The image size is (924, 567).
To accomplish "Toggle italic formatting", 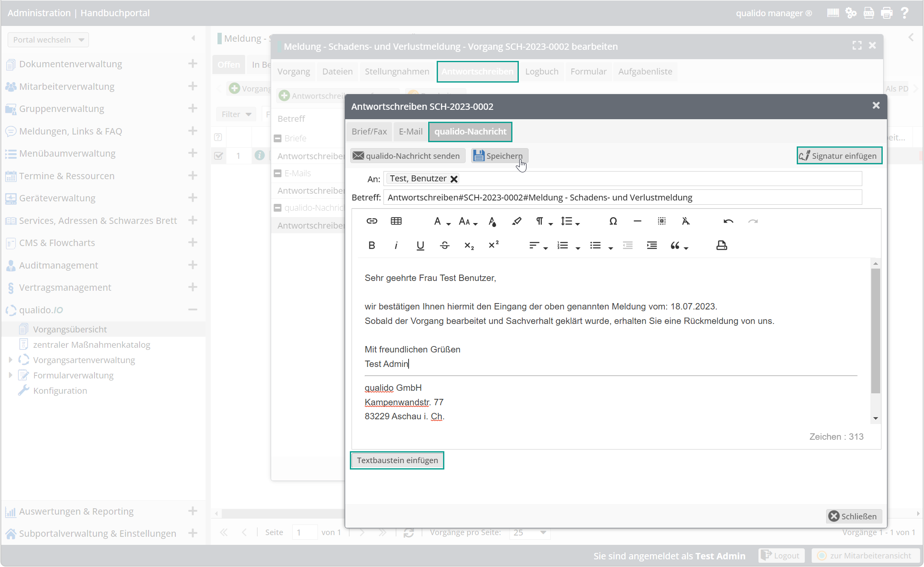I will 396,246.
